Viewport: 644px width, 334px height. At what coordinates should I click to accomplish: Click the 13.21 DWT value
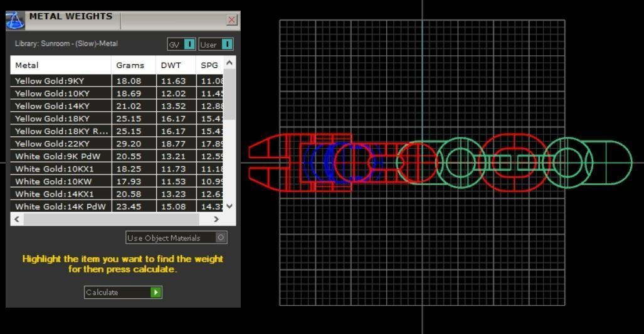tap(173, 156)
